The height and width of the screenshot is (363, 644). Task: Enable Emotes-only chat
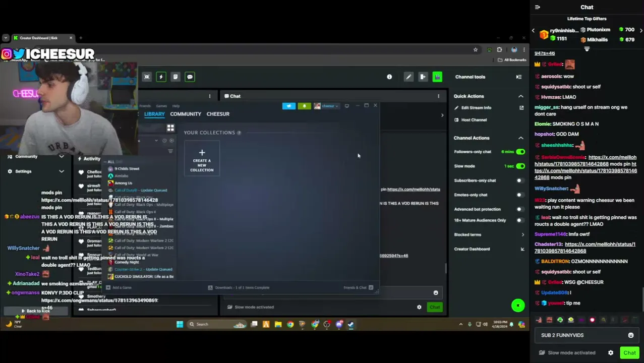[x=519, y=195]
